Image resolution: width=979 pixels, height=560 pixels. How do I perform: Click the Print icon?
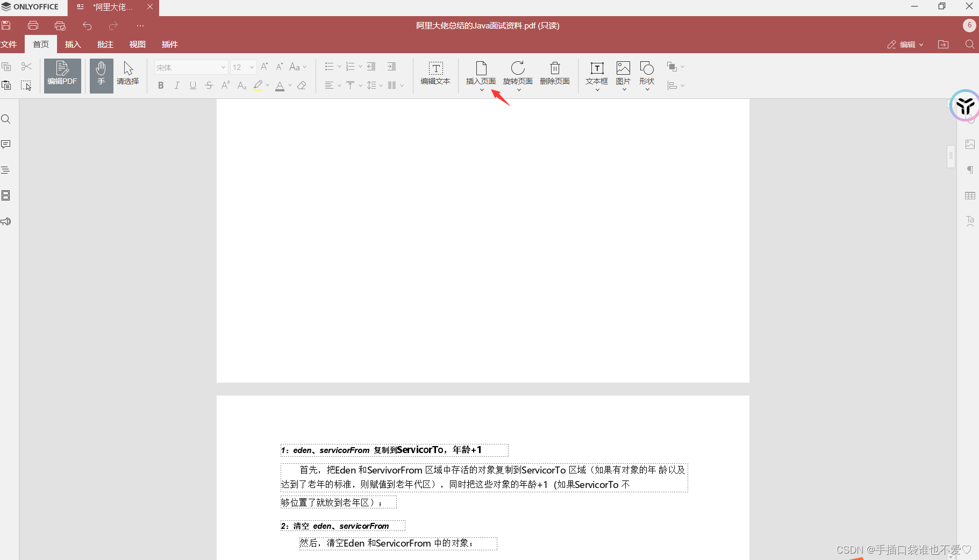[x=33, y=25]
